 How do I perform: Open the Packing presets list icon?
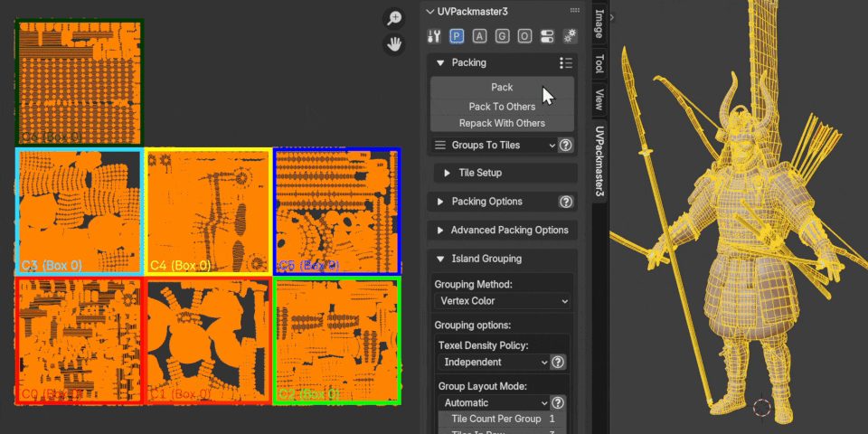coord(566,63)
